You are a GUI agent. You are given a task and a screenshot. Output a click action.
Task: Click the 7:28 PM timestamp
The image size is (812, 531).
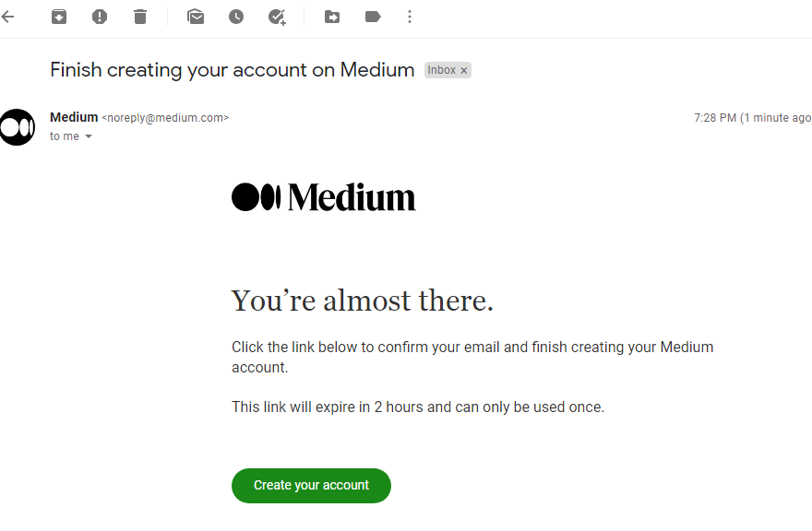[714, 118]
